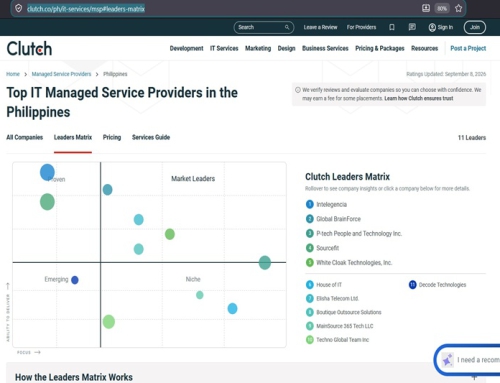This screenshot has width=500, height=383.
Task: Open the Business Services menu
Action: click(x=325, y=48)
